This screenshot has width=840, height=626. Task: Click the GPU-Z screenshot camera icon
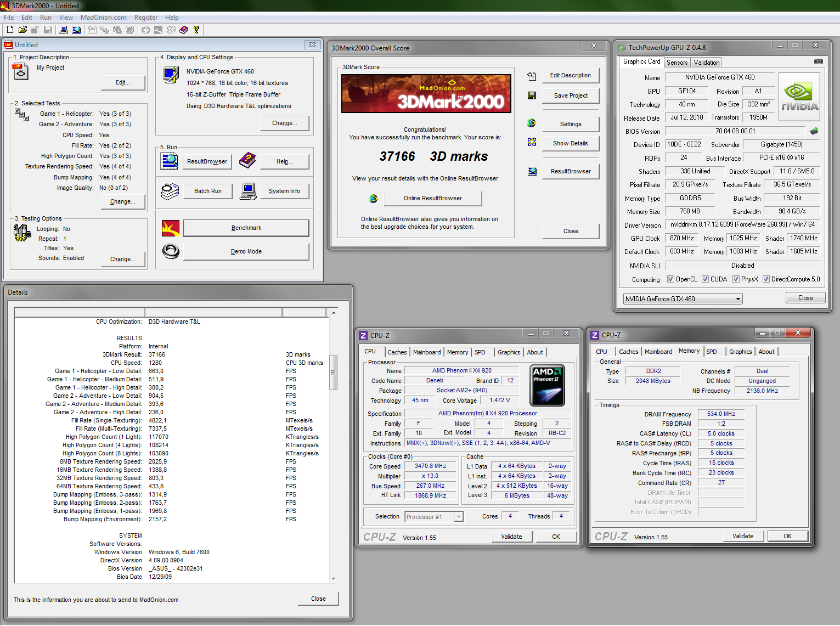pyautogui.click(x=818, y=61)
